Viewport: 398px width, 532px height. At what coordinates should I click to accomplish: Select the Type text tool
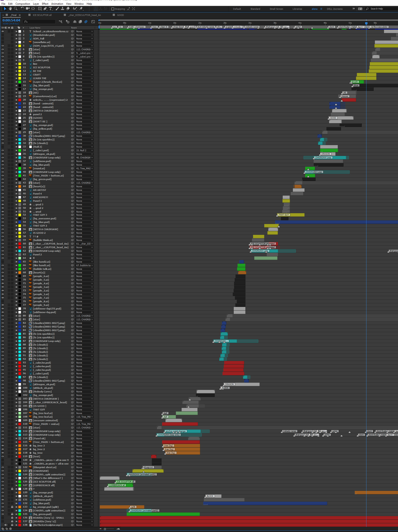tap(50, 9)
